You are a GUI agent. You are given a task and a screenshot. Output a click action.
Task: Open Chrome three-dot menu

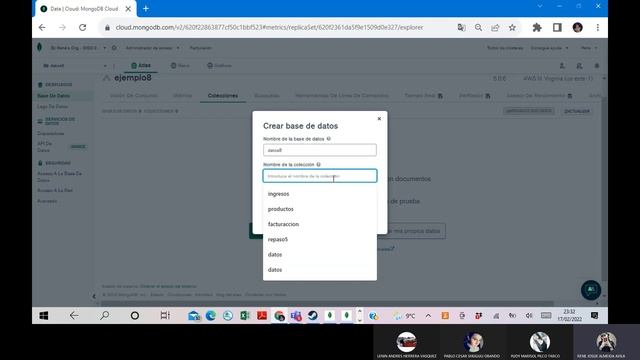[598, 27]
